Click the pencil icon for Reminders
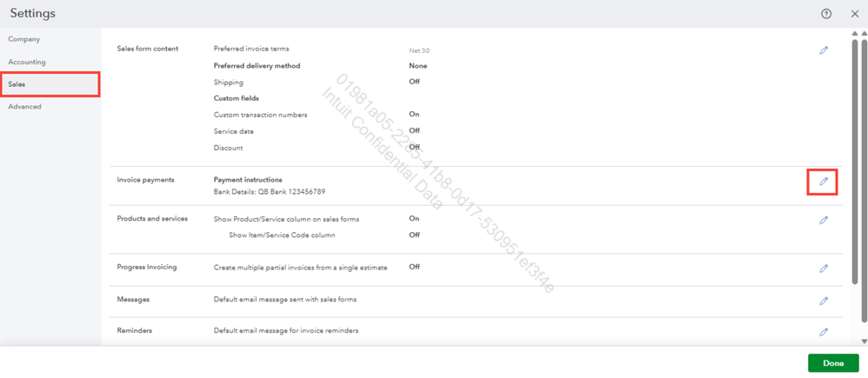This screenshot has width=868, height=378. [824, 332]
